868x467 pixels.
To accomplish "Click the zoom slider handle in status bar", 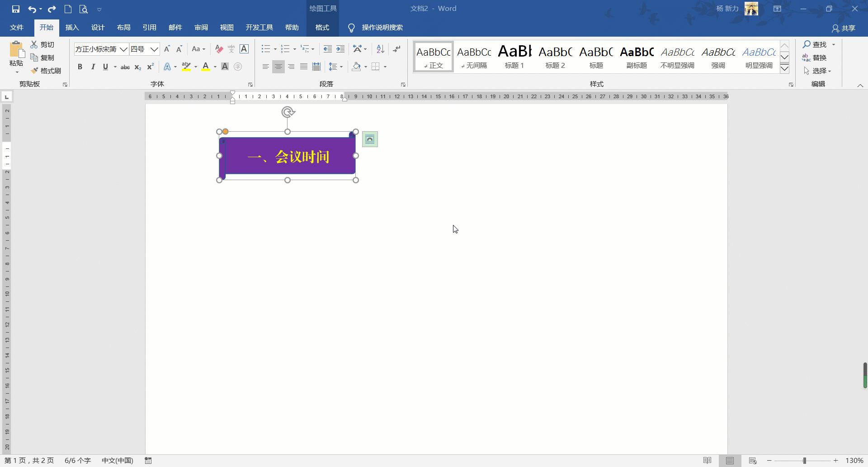I will [x=804, y=461].
